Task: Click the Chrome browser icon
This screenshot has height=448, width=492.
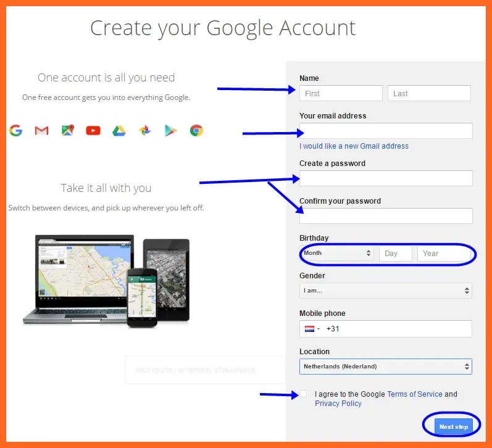Action: pos(196,130)
